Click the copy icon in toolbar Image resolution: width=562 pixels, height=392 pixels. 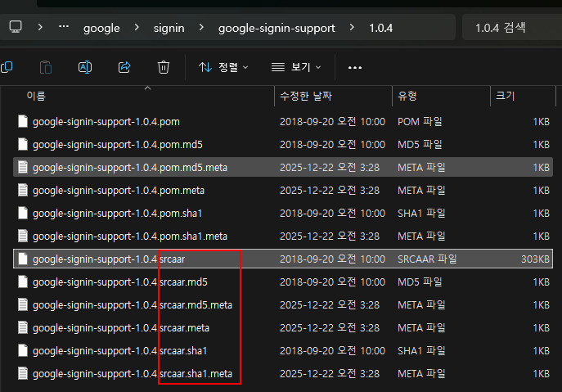(7, 67)
